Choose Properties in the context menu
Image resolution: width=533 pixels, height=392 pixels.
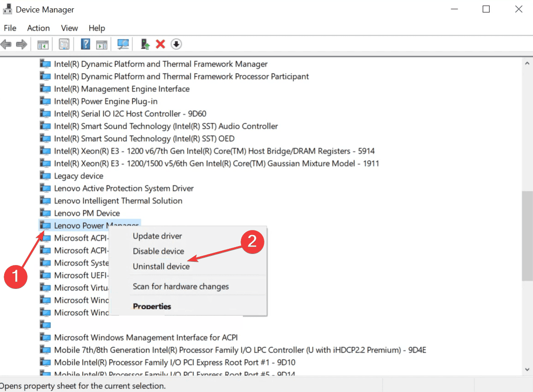(x=152, y=306)
